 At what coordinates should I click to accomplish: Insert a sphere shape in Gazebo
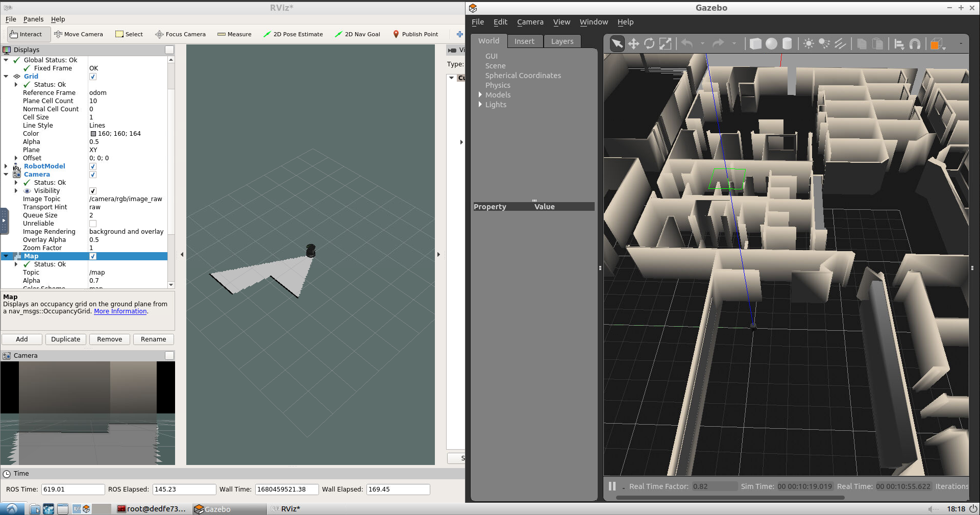[x=771, y=43]
